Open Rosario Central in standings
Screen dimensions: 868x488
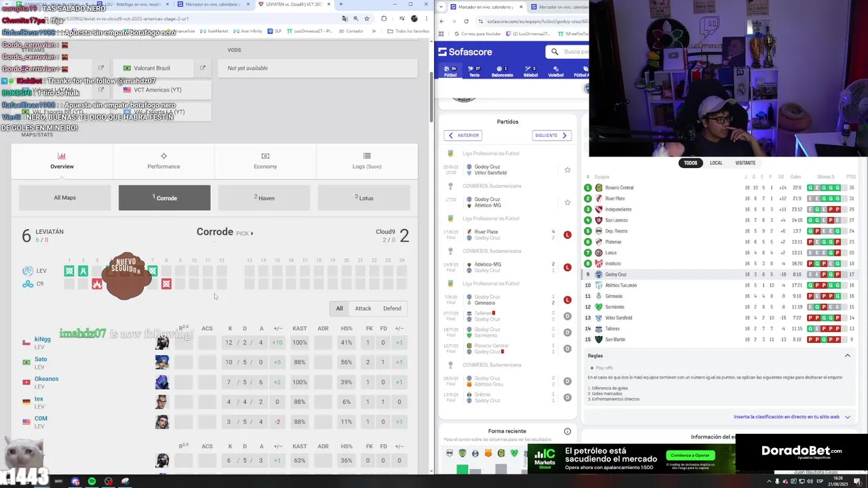click(x=619, y=188)
